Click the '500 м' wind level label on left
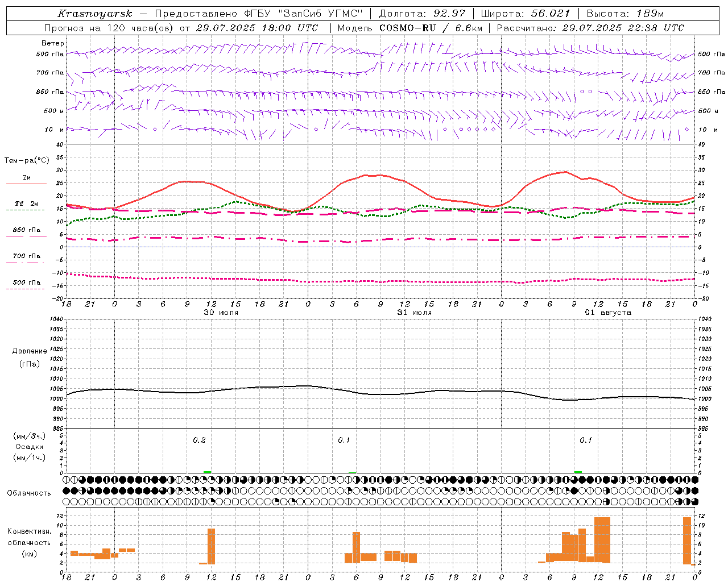Image resolution: width=728 pixels, height=582 pixels. tap(55, 111)
